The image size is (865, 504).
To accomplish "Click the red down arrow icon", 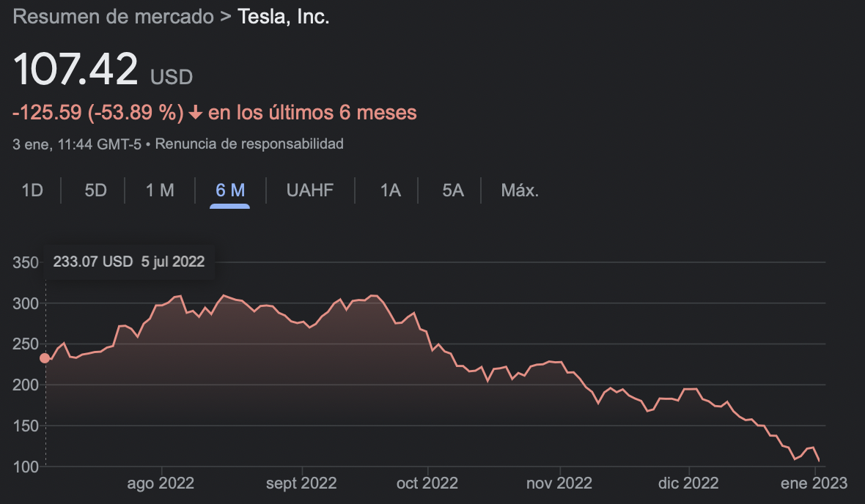I will (195, 113).
